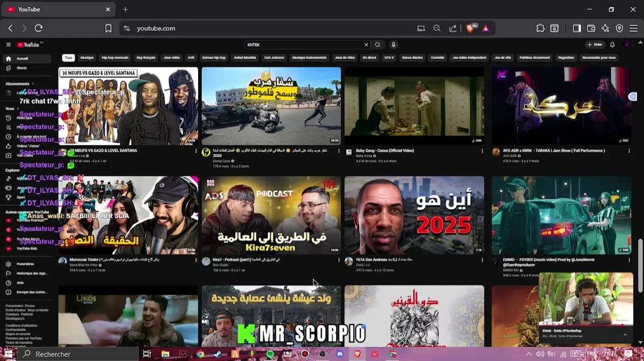Image resolution: width=644 pixels, height=361 pixels.
Task: Select the Rap français filter chip
Action: (x=146, y=58)
